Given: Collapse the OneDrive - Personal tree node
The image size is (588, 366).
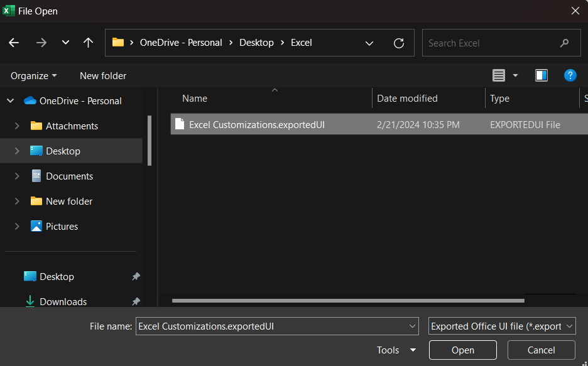Looking at the screenshot, I should point(11,101).
